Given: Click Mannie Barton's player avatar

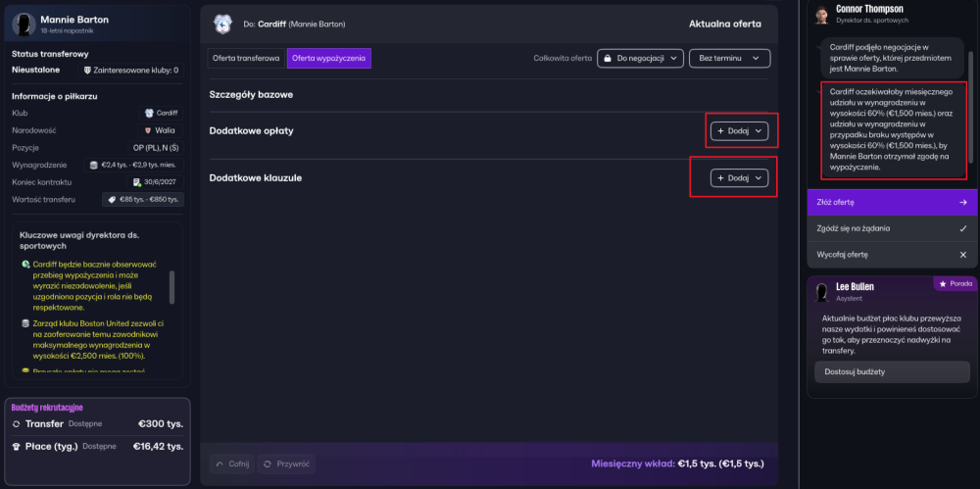Looking at the screenshot, I should 24,24.
